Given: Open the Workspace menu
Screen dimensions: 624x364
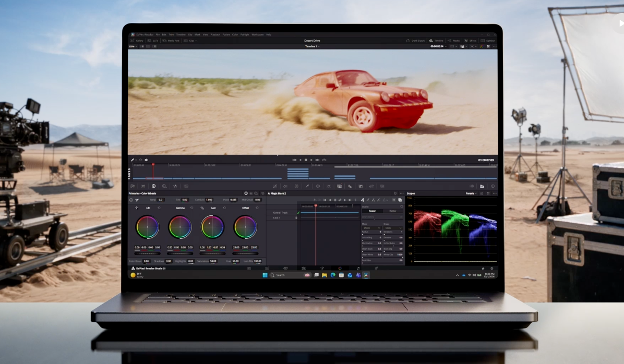Looking at the screenshot, I should coord(258,34).
